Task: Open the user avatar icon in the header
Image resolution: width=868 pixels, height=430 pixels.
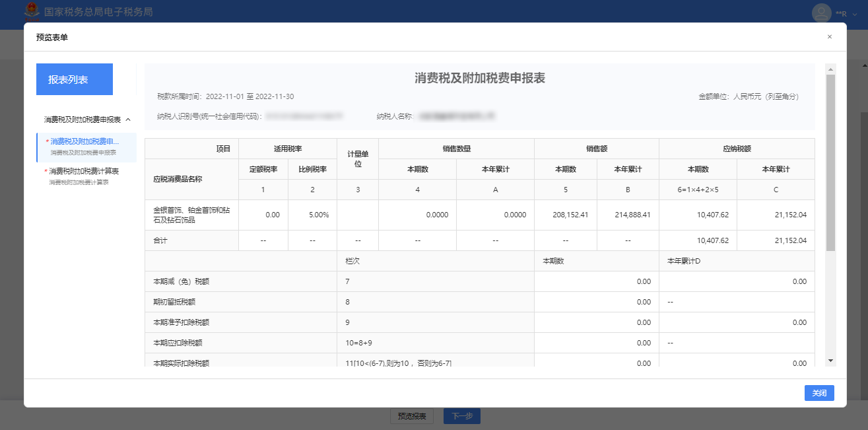Action: [821, 13]
